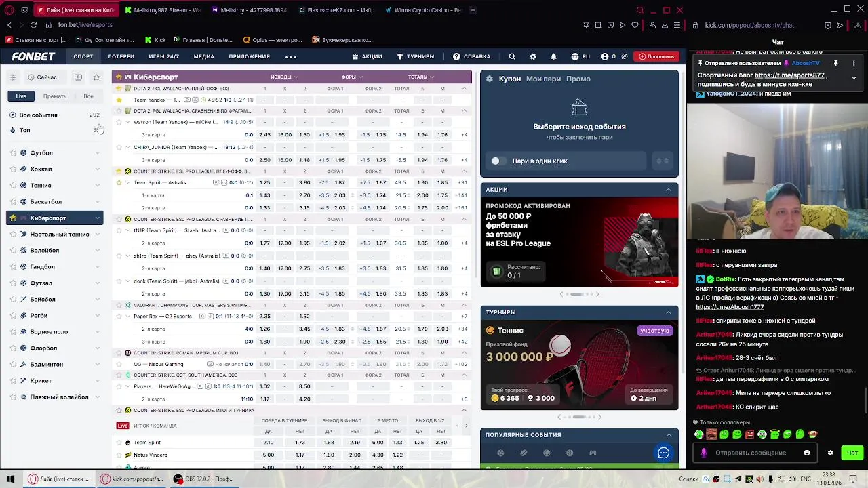Screen dimensions: 868x488
Task: Favorite the Футбол sport star
Action: point(13,153)
